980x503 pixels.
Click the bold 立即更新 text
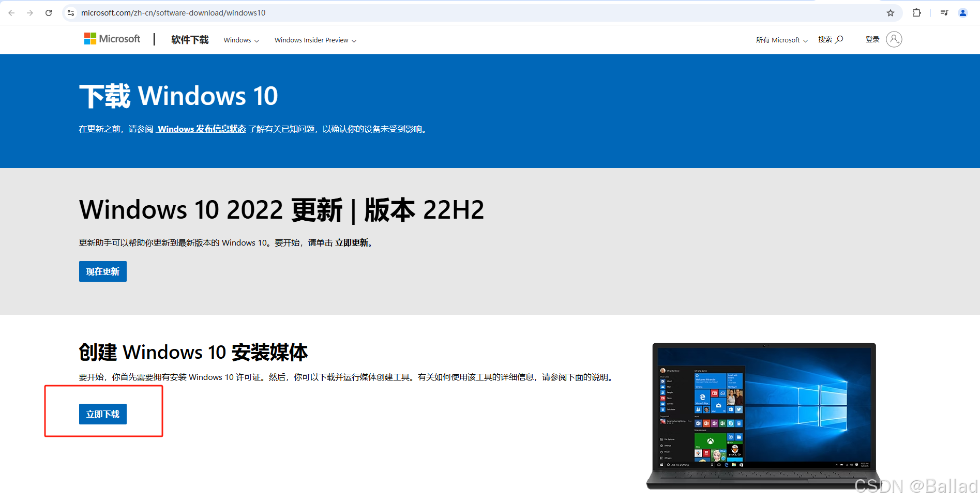pyautogui.click(x=352, y=242)
